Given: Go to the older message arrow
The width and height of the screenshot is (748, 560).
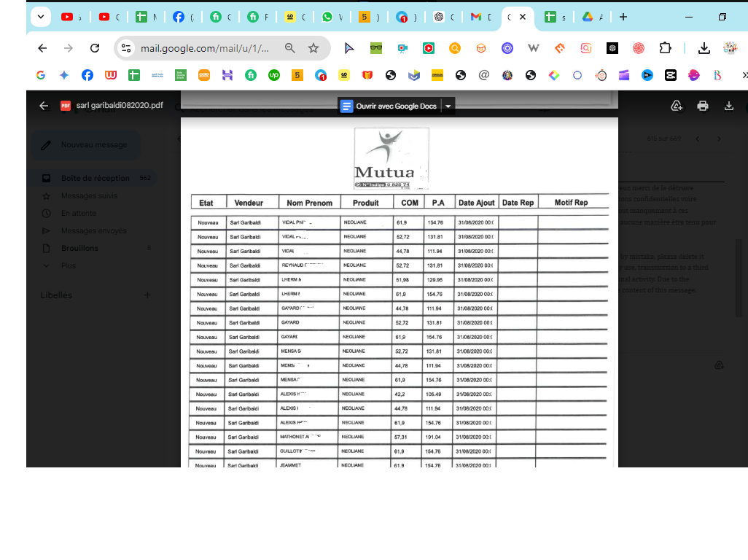Looking at the screenshot, I should [x=719, y=139].
